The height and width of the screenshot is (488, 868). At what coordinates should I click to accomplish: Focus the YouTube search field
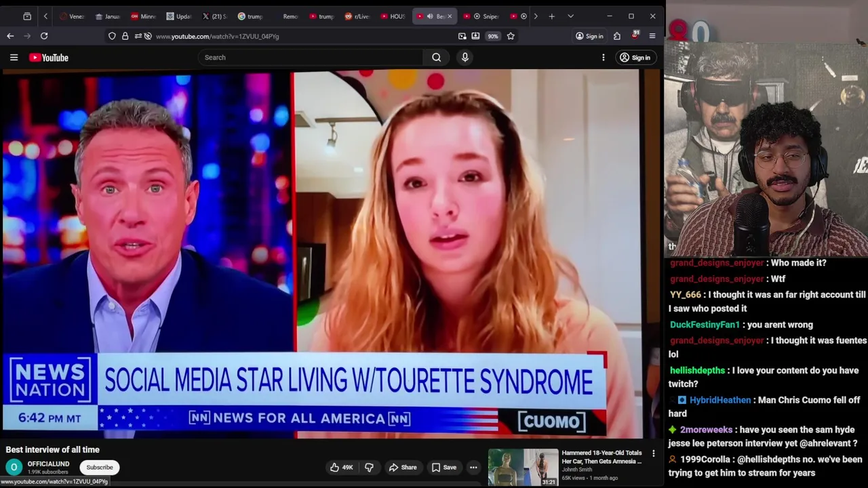coord(311,58)
